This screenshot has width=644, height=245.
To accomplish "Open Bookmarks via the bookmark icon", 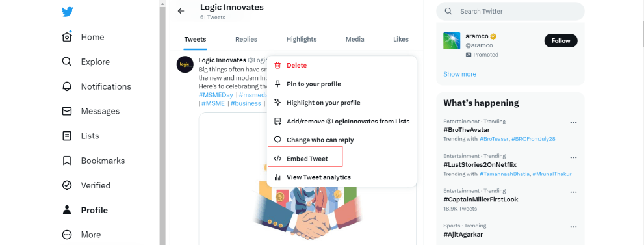I will pos(66,161).
